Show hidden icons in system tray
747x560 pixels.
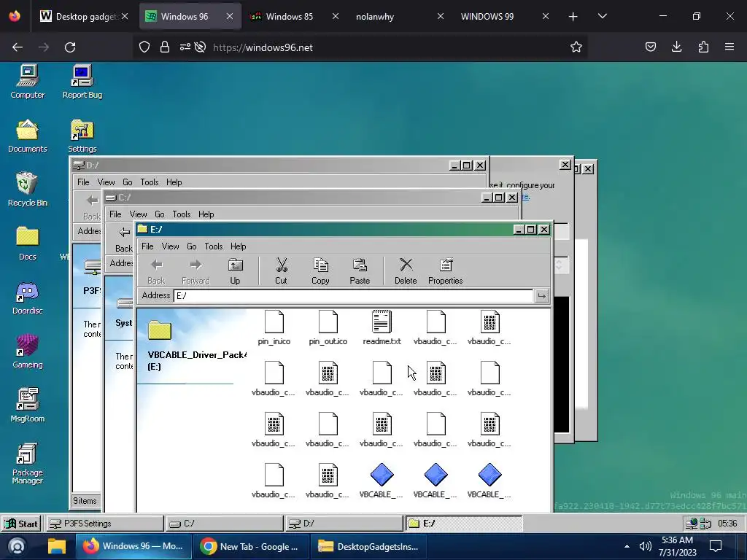point(627,547)
